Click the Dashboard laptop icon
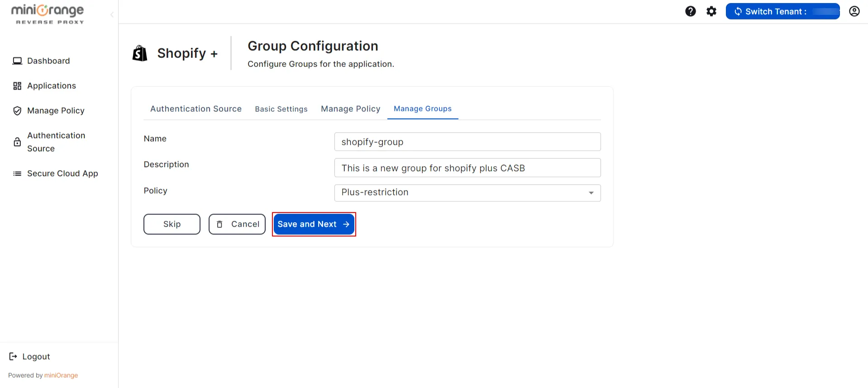This screenshot has height=388, width=868. click(x=17, y=61)
